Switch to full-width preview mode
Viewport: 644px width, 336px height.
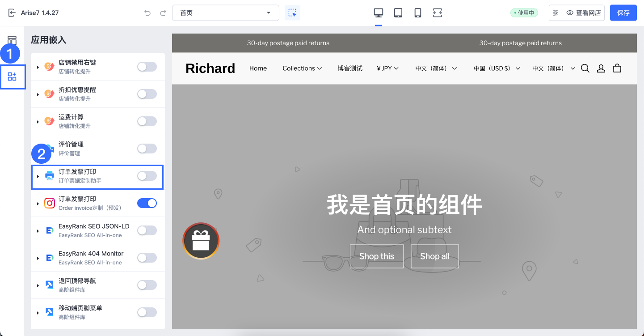point(438,13)
